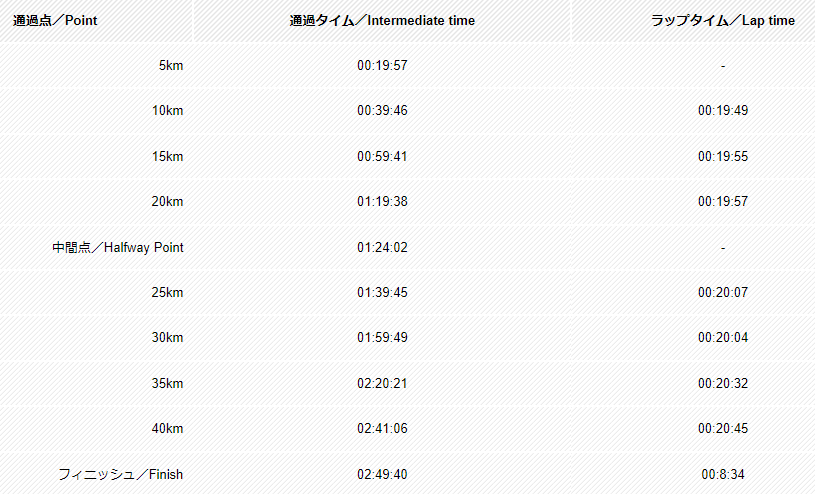Select the 35km row label
This screenshot has height=494, width=815.
168,384
